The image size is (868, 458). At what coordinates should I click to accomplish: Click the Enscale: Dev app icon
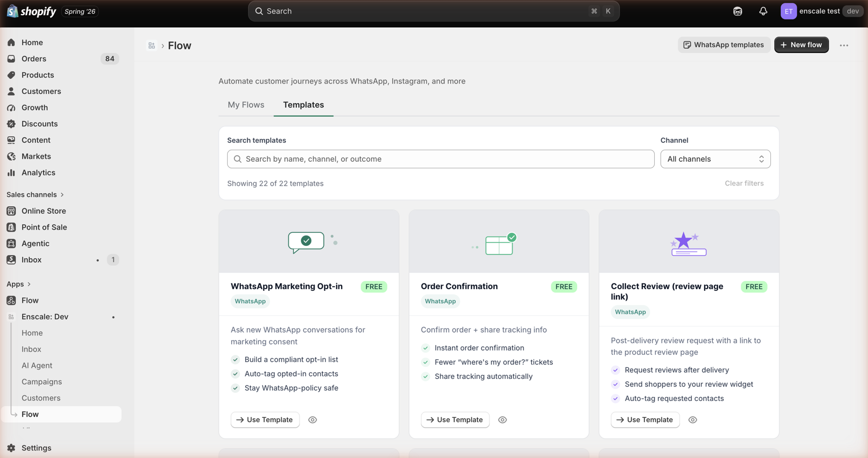point(11,317)
